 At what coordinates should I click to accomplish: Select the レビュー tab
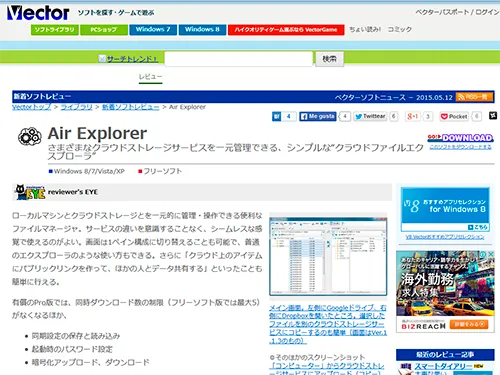pyautogui.click(x=150, y=77)
